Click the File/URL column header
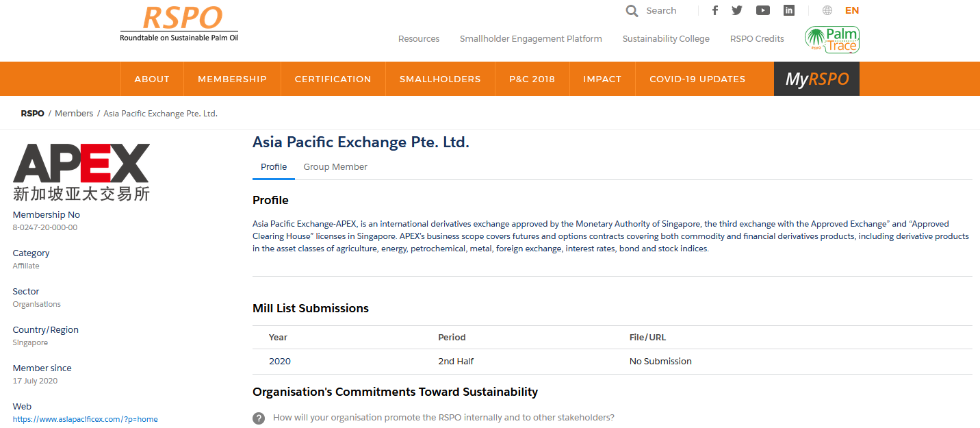This screenshot has height=428, width=980. point(647,337)
